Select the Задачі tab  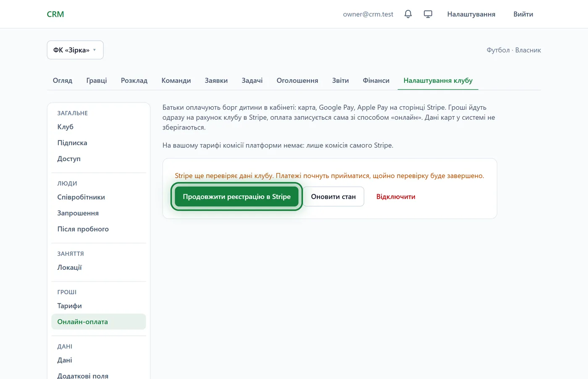pos(252,80)
